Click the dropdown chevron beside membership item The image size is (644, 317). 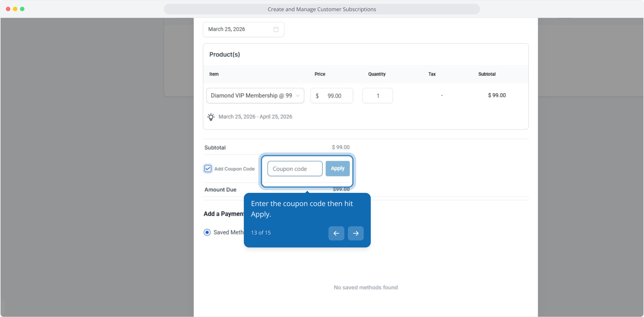298,96
